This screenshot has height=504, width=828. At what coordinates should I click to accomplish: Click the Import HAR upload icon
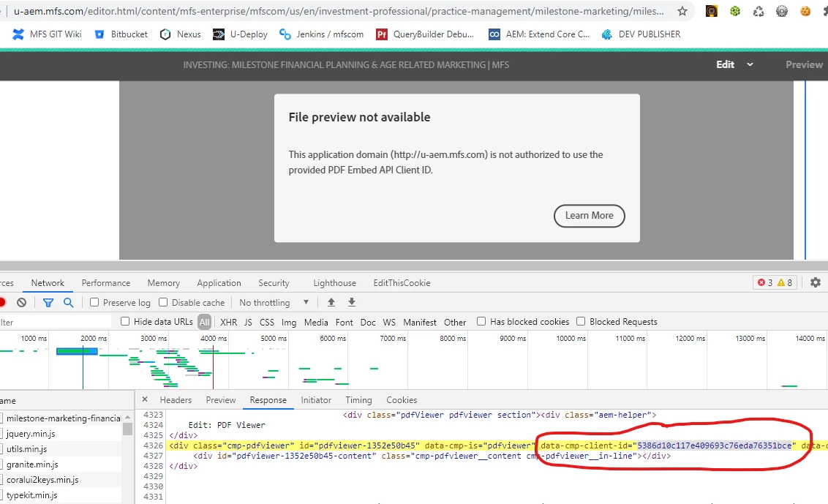pyautogui.click(x=331, y=303)
